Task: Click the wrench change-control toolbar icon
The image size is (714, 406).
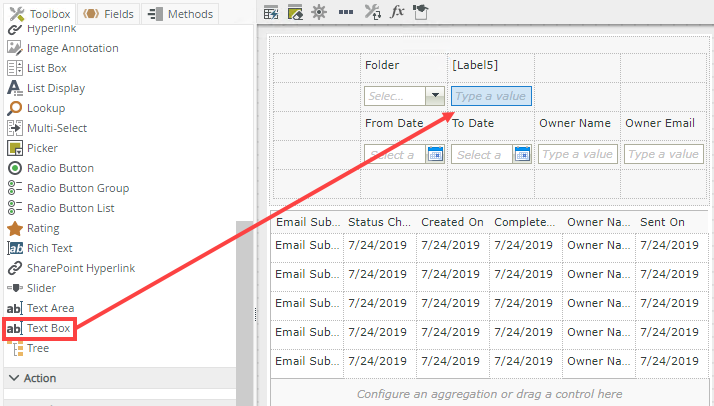Action: (x=372, y=12)
